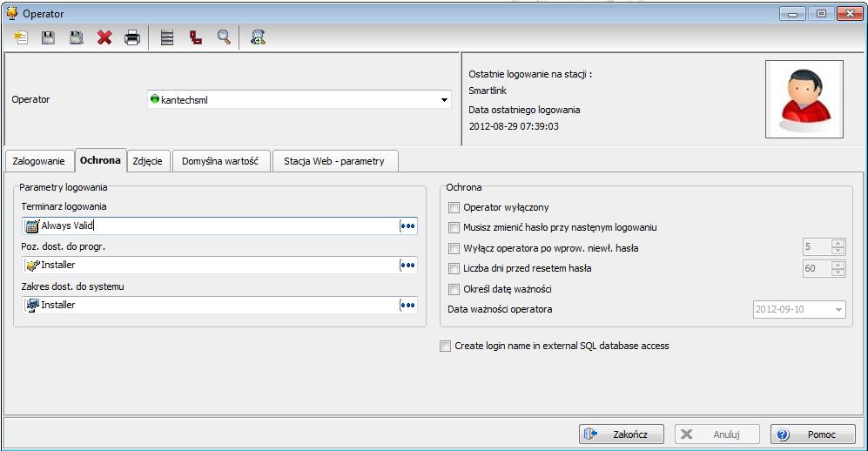The width and height of the screenshot is (868, 451).
Task: Click the magnifying glass Find icon
Action: 224,37
